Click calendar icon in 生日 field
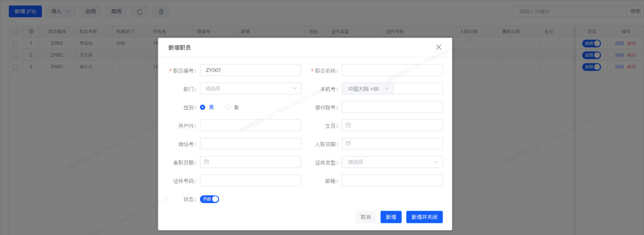This screenshot has height=235, width=644. [349, 125]
